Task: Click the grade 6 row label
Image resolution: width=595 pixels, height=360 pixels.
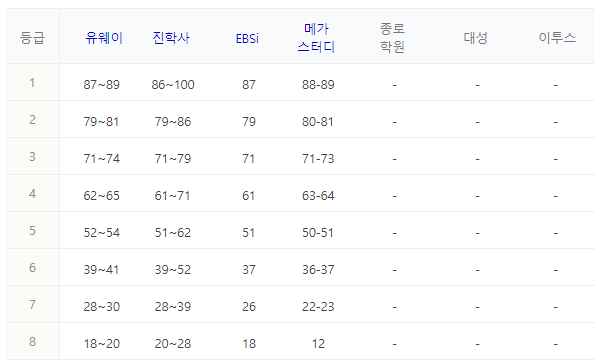Action: pyautogui.click(x=32, y=268)
